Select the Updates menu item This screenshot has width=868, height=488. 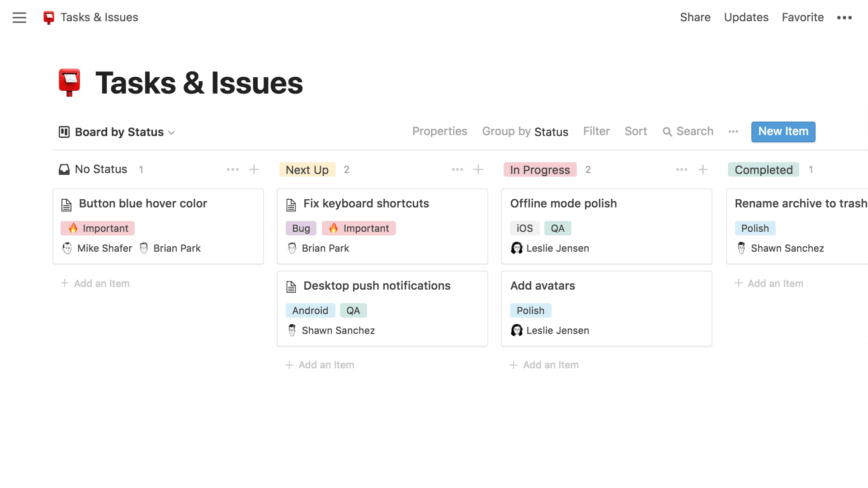746,17
